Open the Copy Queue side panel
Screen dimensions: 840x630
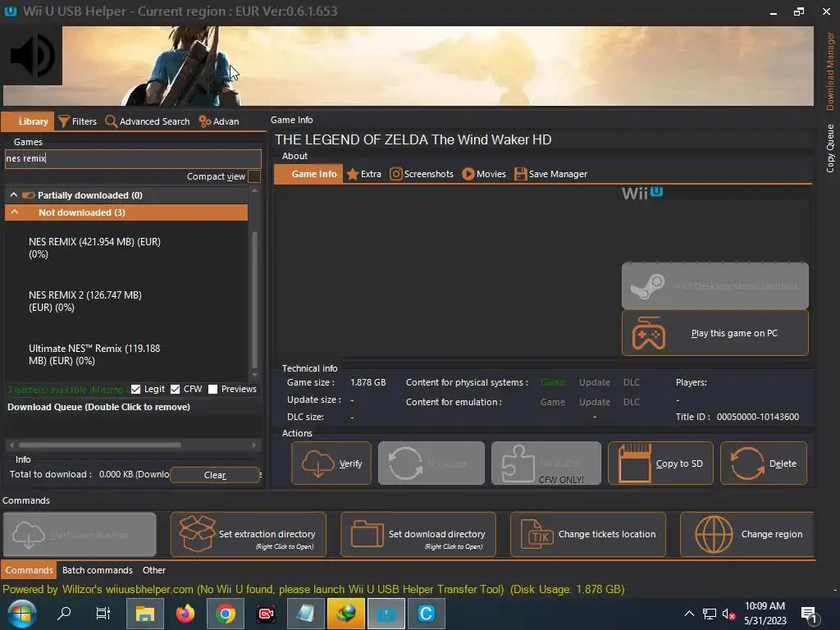(x=830, y=148)
